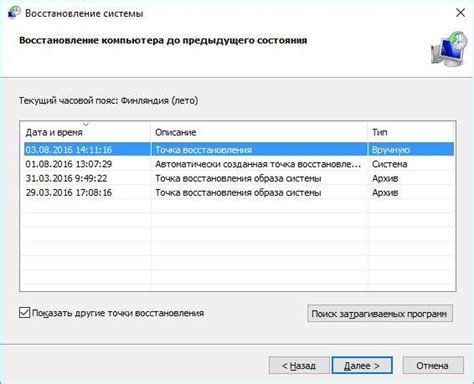The height and width of the screenshot is (384, 474).
Task: Click Точка восстановления description in selected row
Action: (203, 150)
